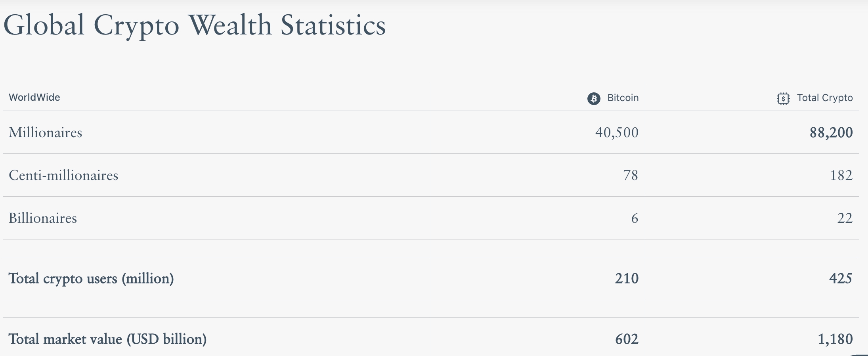Select the Total market value (USD billion) label
Image resolution: width=868 pixels, height=356 pixels.
[x=107, y=339]
